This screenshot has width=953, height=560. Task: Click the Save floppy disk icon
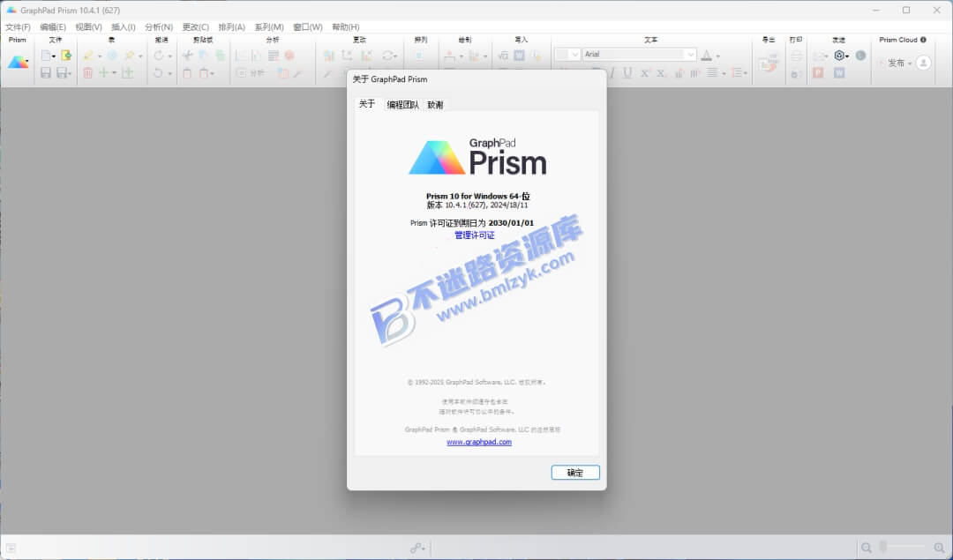point(46,73)
